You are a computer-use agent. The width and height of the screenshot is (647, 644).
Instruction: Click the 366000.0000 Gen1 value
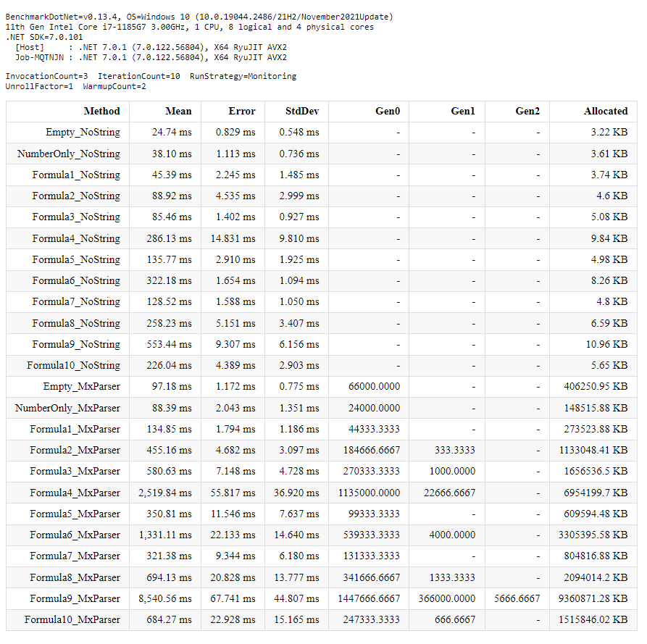(447, 598)
